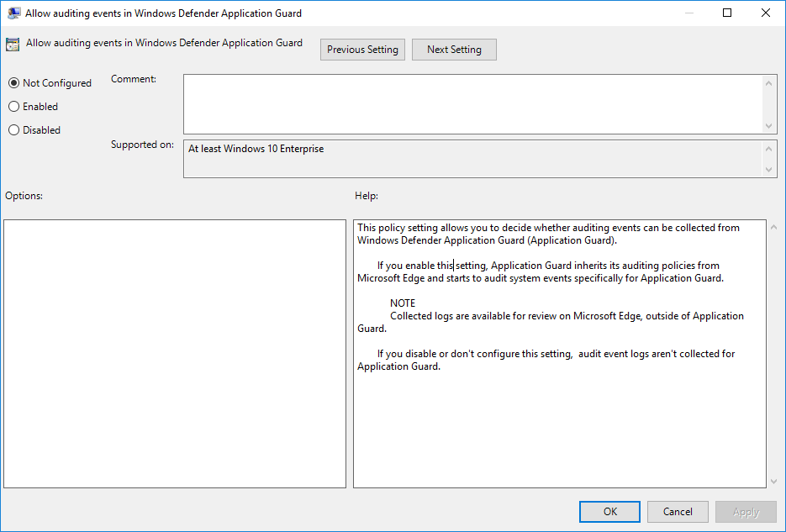Click the Comment box scroll down arrow
This screenshot has width=786, height=532.
click(769, 126)
